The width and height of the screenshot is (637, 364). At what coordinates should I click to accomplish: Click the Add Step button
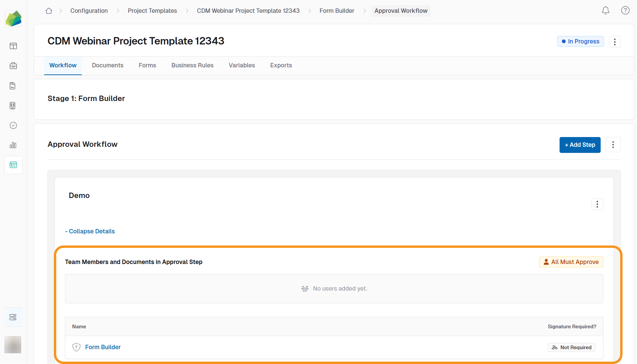pyautogui.click(x=580, y=145)
